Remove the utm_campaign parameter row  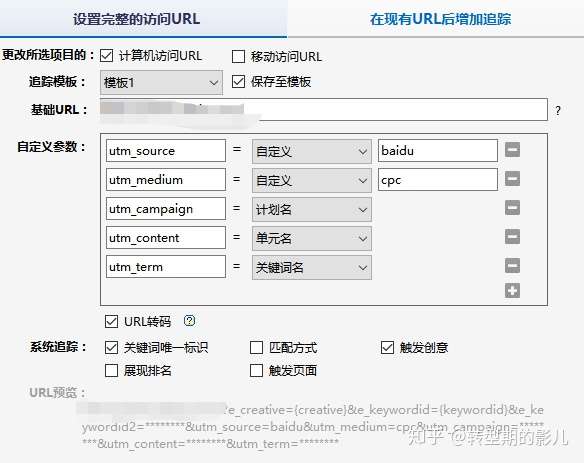coord(512,208)
